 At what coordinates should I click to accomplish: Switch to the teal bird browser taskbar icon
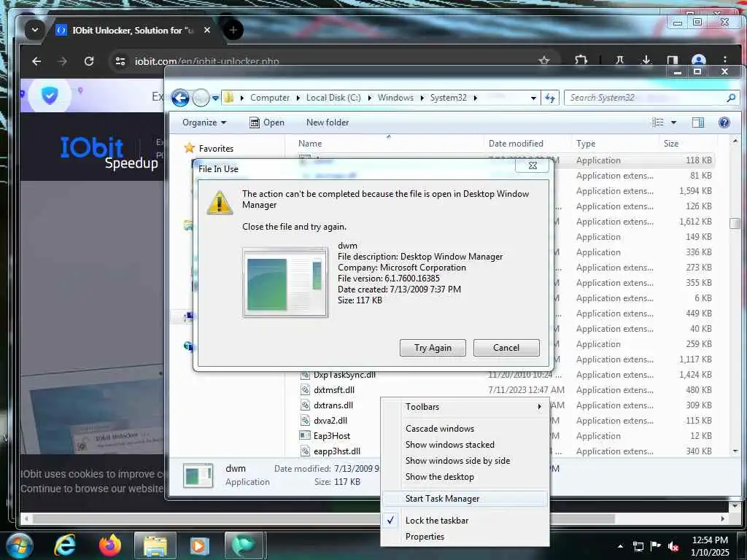(244, 545)
